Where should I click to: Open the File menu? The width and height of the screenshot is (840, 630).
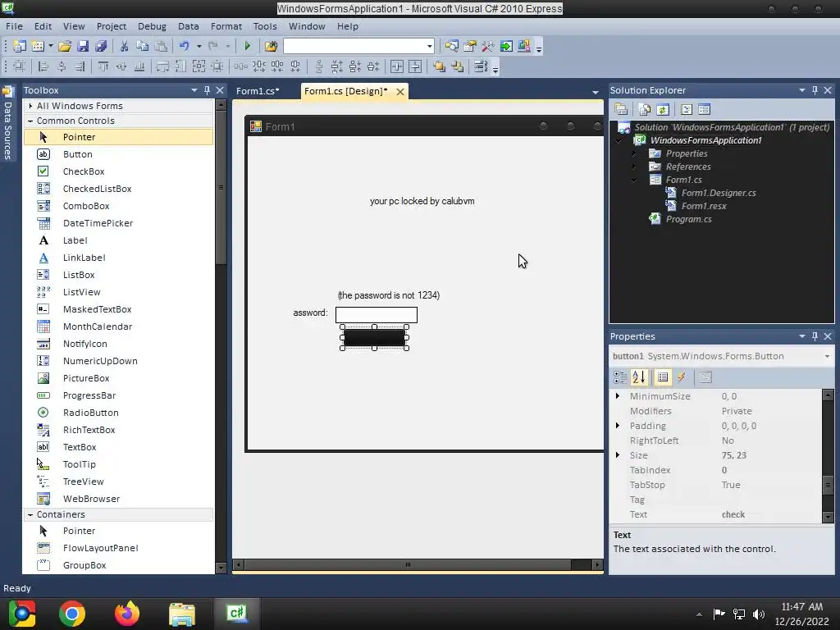(14, 26)
